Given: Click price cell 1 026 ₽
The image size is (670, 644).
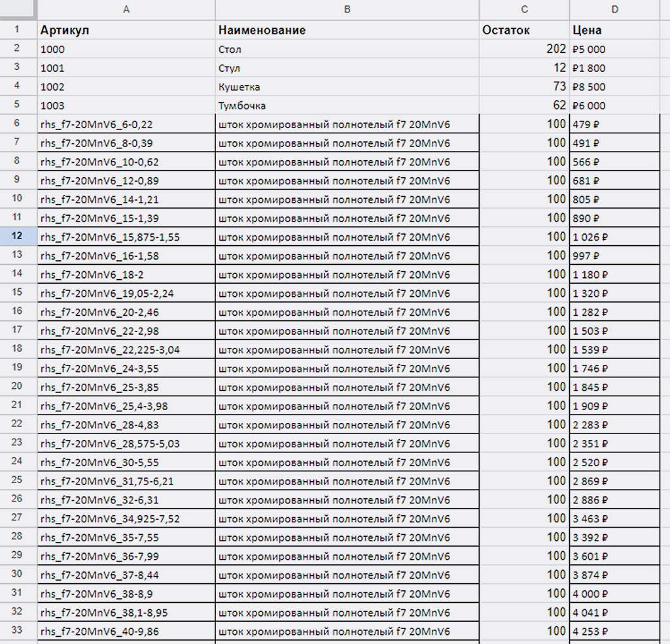Looking at the screenshot, I should click(x=614, y=237).
